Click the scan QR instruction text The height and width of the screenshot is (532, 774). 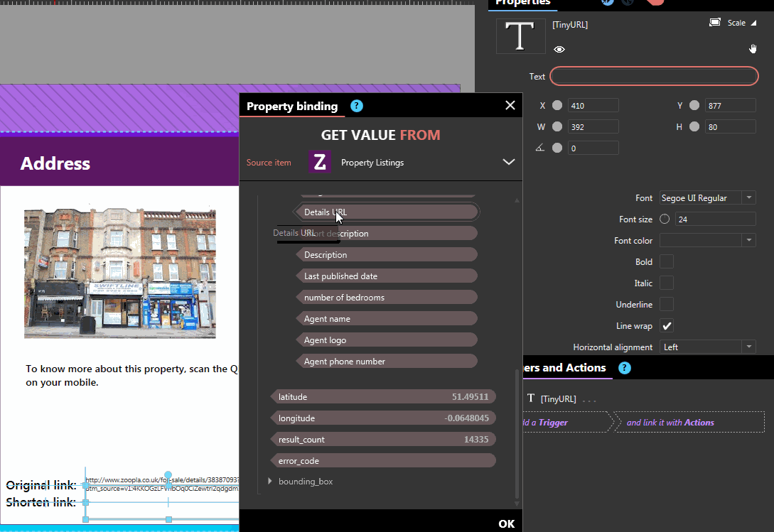[131, 376]
